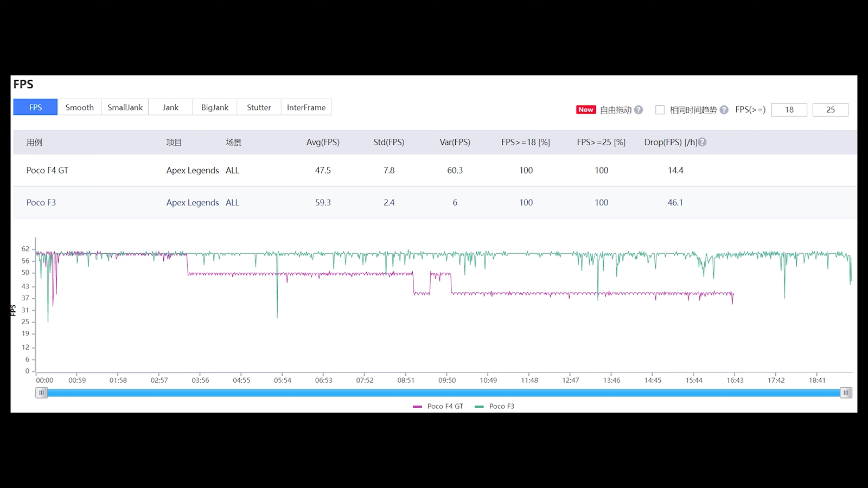This screenshot has height=488, width=868.
Task: Switch to the Stutter tab
Action: pyautogui.click(x=259, y=107)
